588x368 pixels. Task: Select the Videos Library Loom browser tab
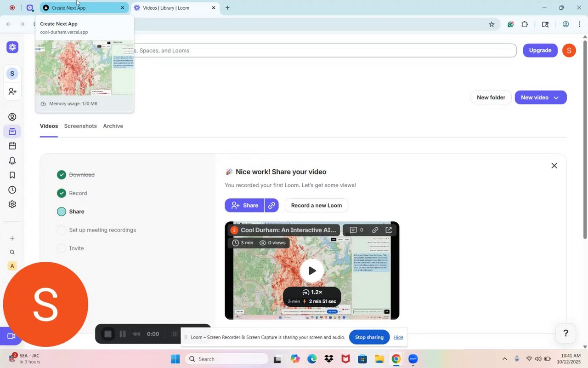(x=174, y=8)
